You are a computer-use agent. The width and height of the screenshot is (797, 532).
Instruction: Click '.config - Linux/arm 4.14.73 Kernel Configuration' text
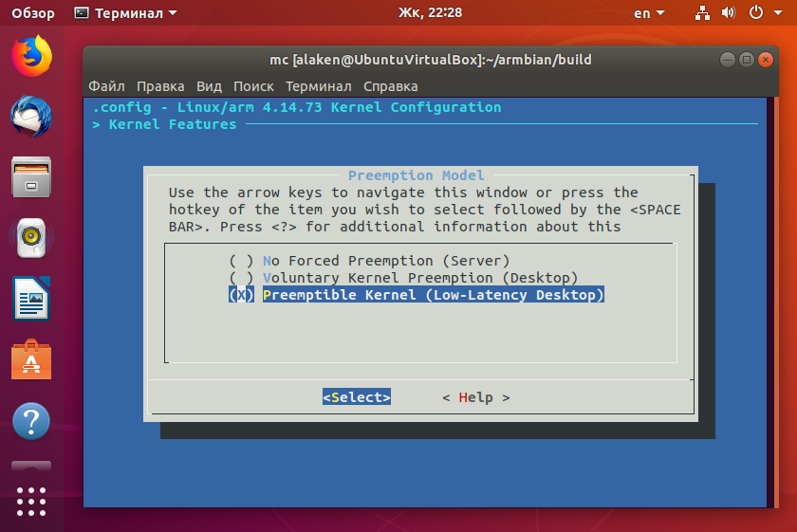297,107
